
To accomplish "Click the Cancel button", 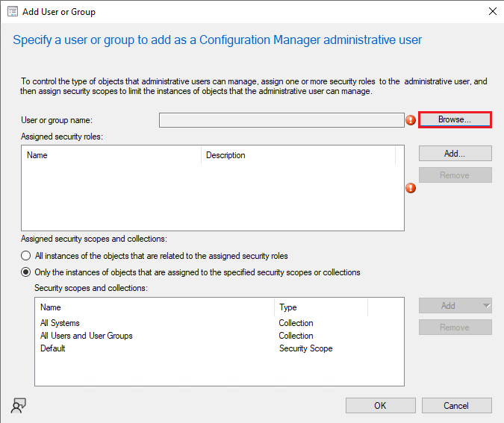I will pyautogui.click(x=456, y=406).
